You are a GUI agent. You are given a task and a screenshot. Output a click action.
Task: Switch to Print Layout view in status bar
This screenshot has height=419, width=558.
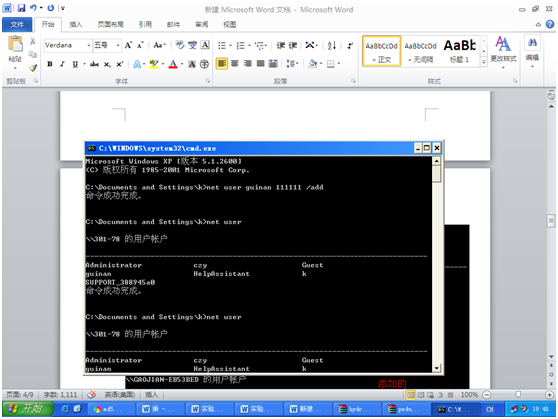click(411, 394)
